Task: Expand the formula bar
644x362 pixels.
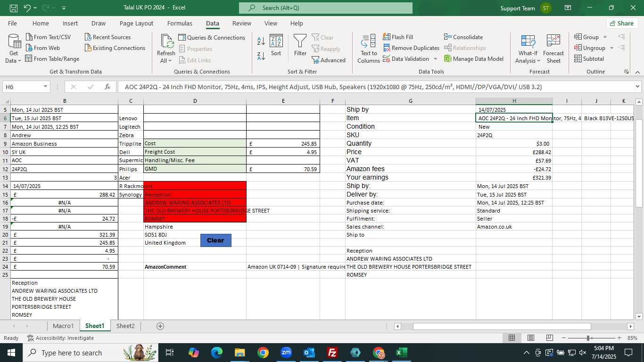Action: point(637,87)
